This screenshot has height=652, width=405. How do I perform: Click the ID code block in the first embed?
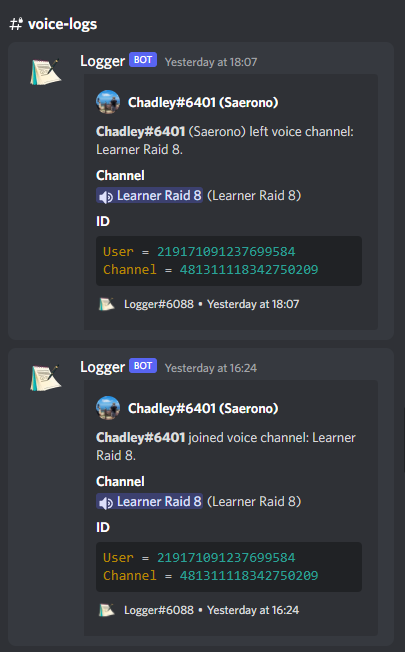(x=229, y=261)
